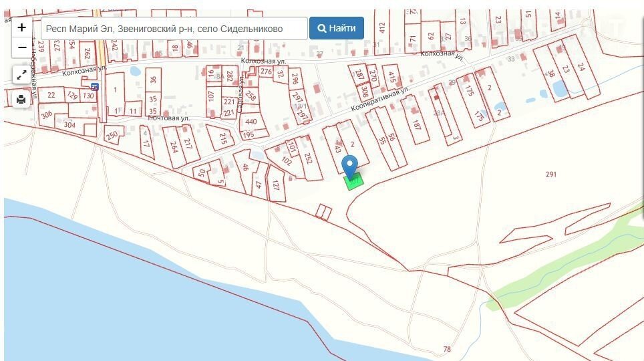This screenshot has width=644, height=361.
Task: Select parcel 215 on the map
Action: coord(222,139)
